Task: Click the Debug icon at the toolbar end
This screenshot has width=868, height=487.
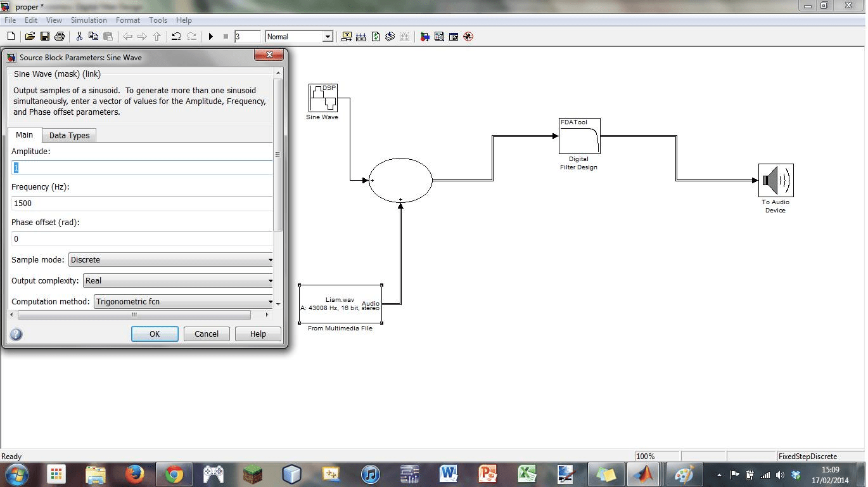Action: [468, 37]
